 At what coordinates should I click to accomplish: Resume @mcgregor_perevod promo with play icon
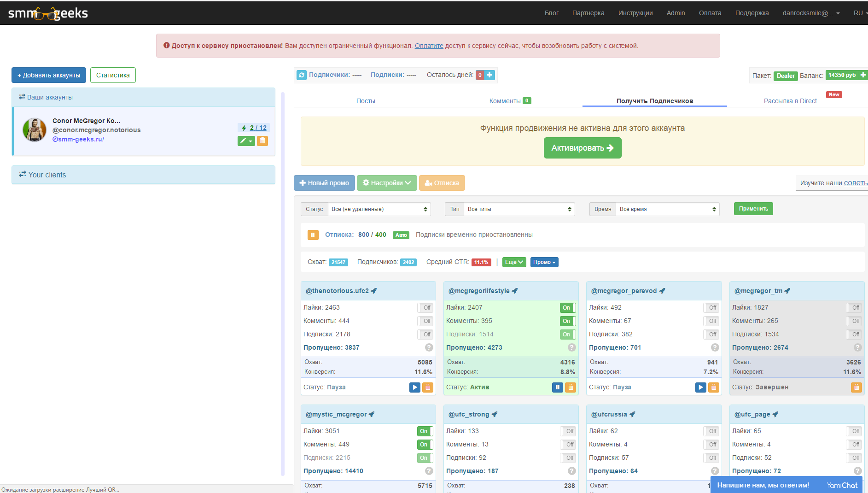(701, 387)
